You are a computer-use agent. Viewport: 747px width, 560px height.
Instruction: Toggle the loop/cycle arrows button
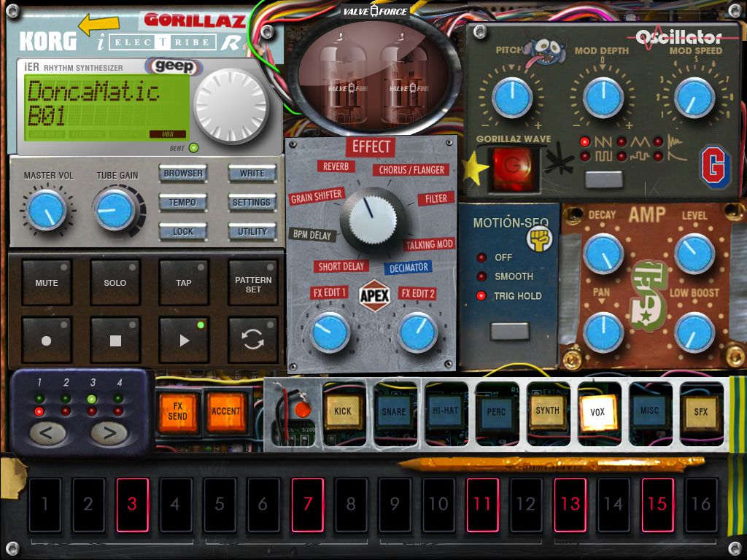(x=252, y=340)
